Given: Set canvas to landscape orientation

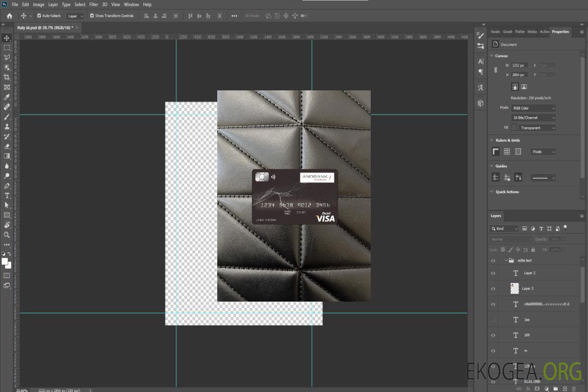Looking at the screenshot, I should [524, 87].
